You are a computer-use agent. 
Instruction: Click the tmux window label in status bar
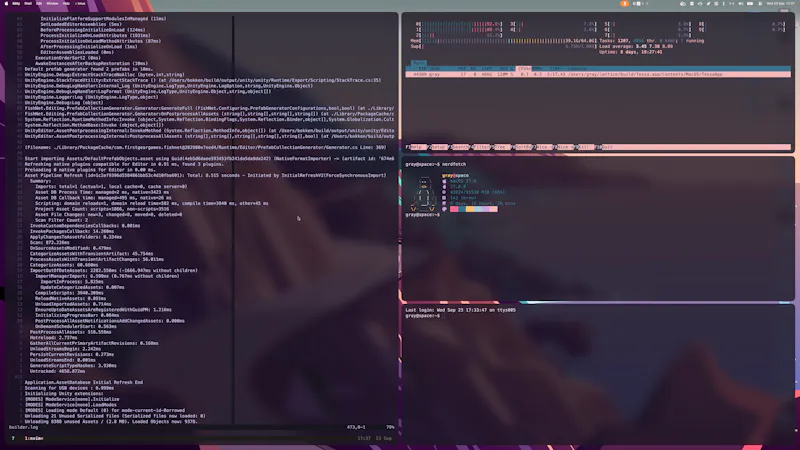point(34,438)
